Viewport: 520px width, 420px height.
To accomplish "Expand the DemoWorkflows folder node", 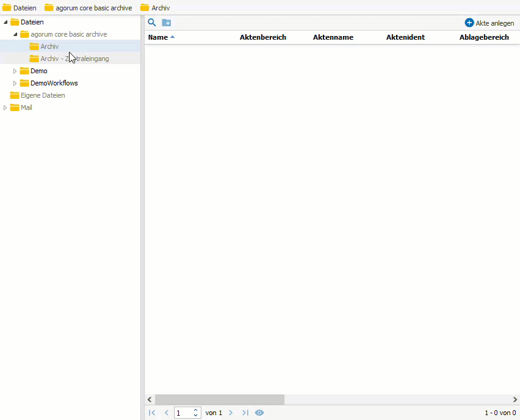I will [15, 83].
